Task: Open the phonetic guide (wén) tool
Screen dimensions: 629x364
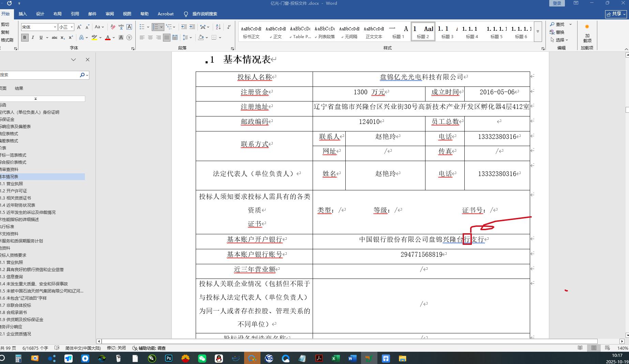Action: (121, 27)
